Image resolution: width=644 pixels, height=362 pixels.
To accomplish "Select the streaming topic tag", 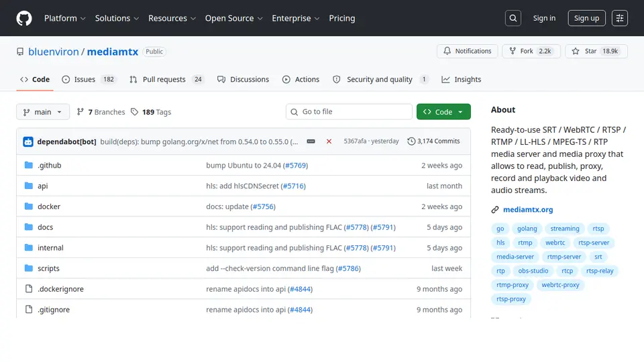I will [x=565, y=229].
